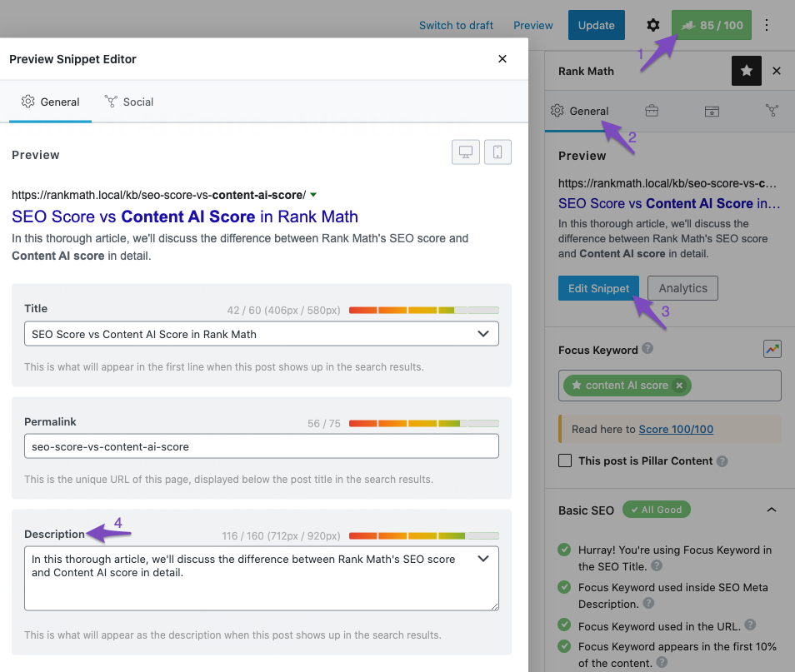Click the SEO Score vs Content AI Score preview title
The height and width of the screenshot is (672, 795).
point(185,217)
